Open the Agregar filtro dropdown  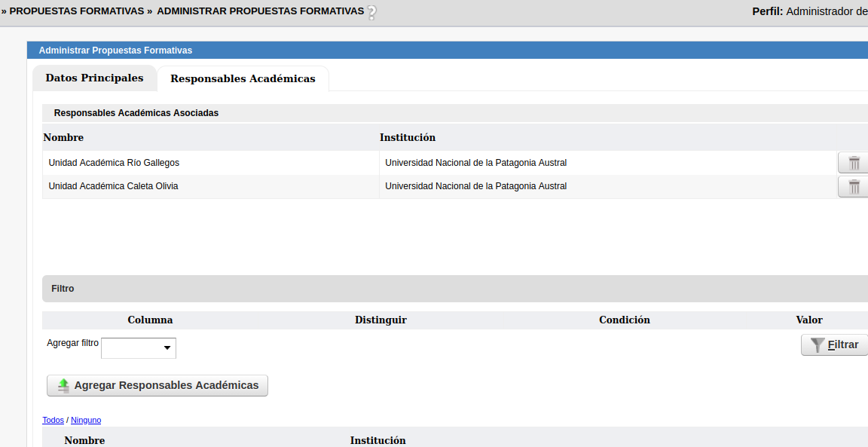tap(139, 348)
